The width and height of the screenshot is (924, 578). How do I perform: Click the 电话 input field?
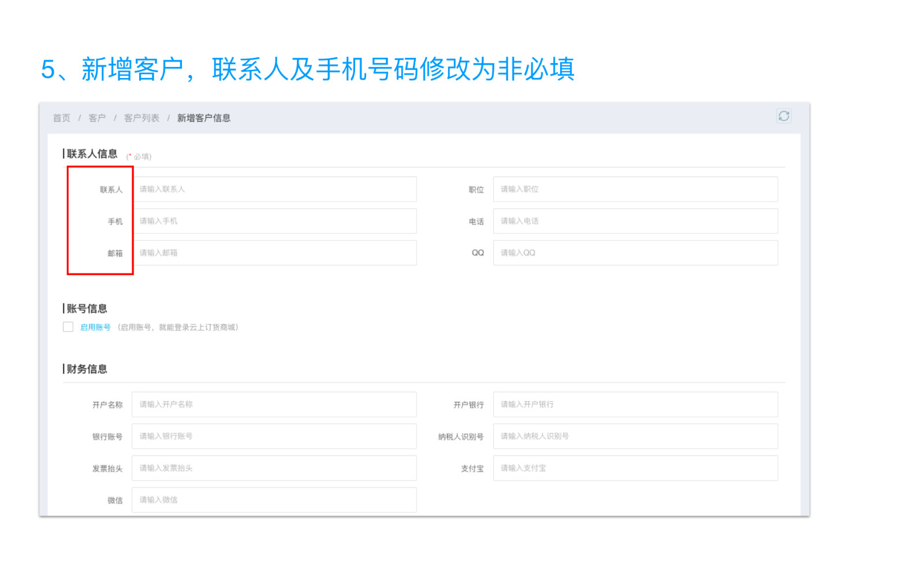pos(635,221)
